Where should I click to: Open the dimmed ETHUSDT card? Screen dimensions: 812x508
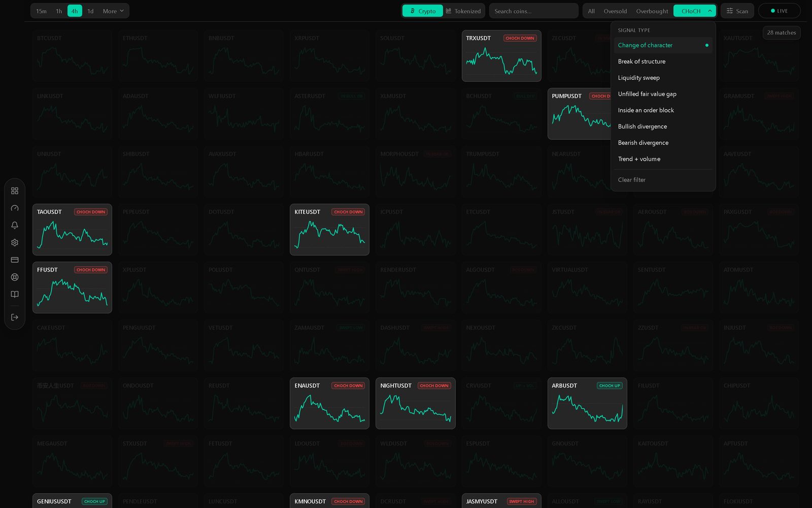pos(158,56)
